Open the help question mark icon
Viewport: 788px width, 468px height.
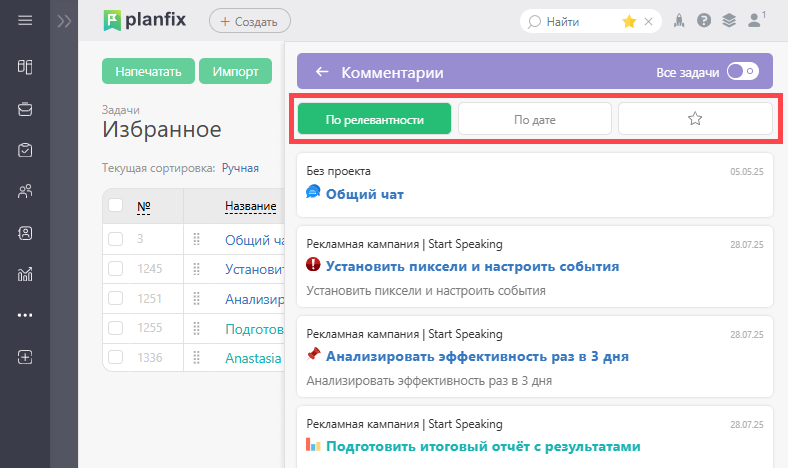[704, 21]
